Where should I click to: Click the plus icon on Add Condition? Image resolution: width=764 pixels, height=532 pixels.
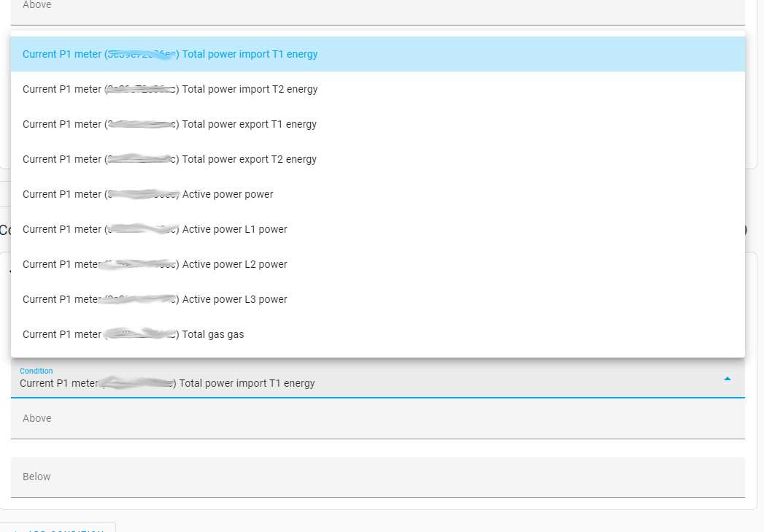[16, 530]
